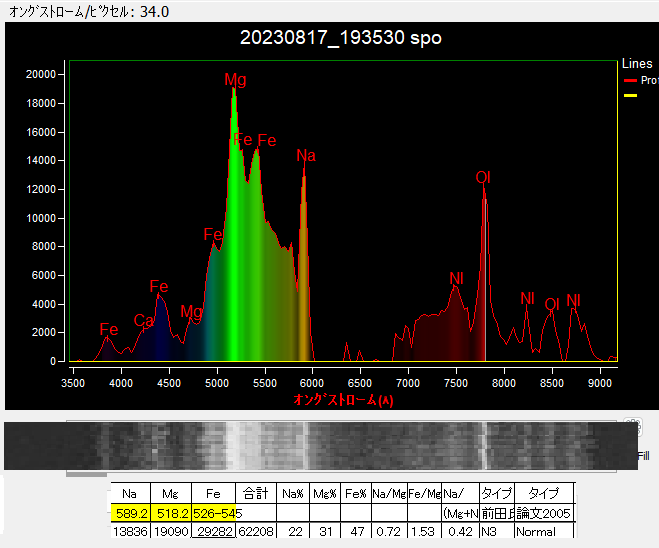Click the N3 type cell in table
This screenshot has height=548, width=659.
coord(489,532)
